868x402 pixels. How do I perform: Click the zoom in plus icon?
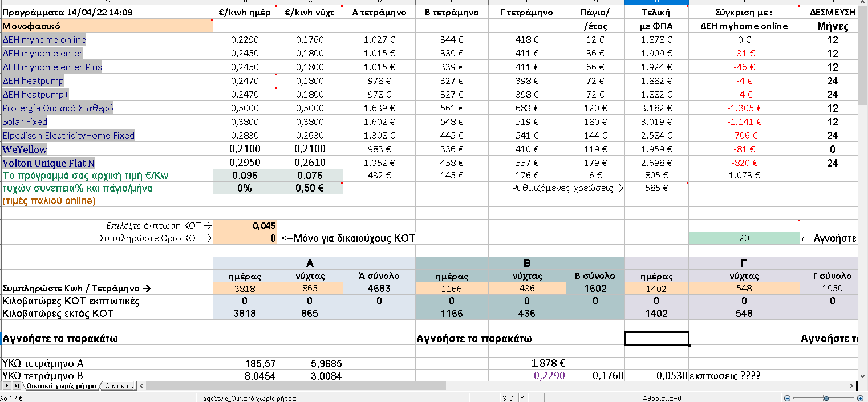pyautogui.click(x=861, y=398)
